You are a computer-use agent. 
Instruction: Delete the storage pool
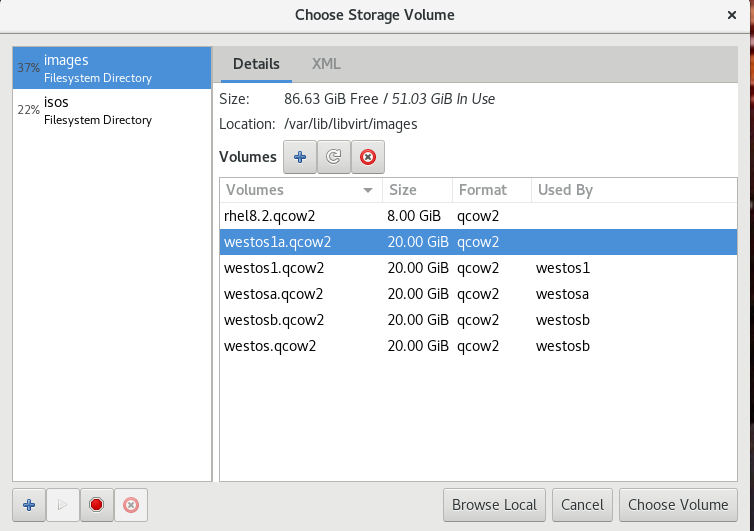[131, 505]
